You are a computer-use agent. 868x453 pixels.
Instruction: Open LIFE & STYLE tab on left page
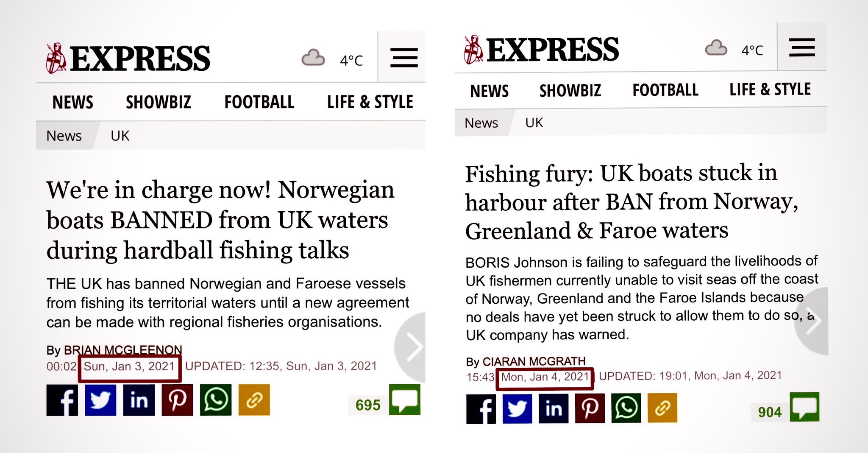coord(370,102)
